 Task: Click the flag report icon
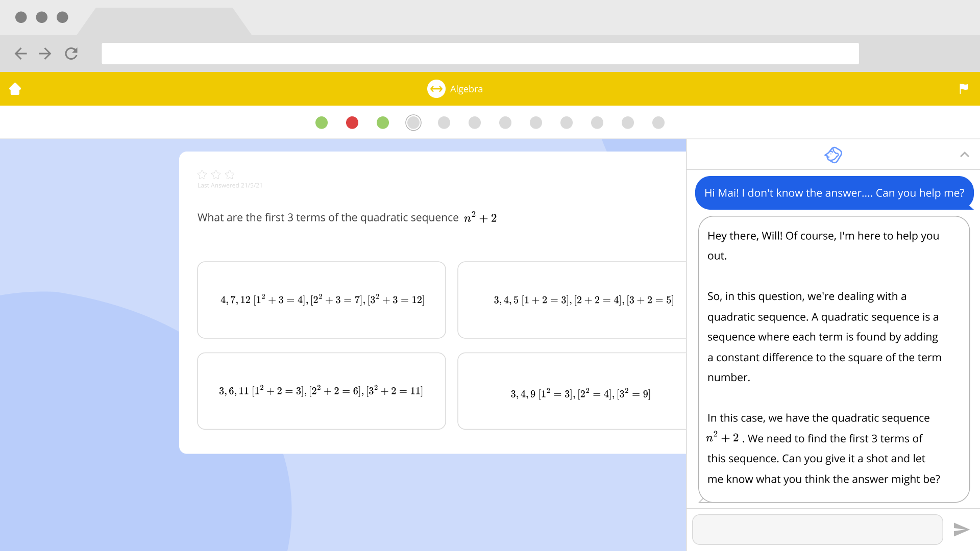click(x=963, y=89)
